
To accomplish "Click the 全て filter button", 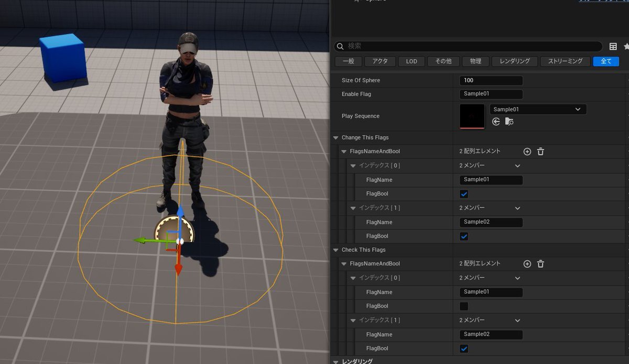I will click(x=606, y=61).
